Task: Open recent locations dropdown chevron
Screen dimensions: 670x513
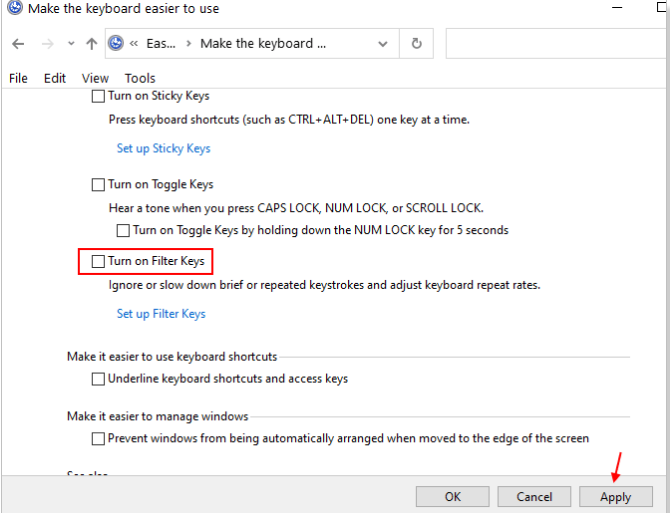Action: coord(71,44)
